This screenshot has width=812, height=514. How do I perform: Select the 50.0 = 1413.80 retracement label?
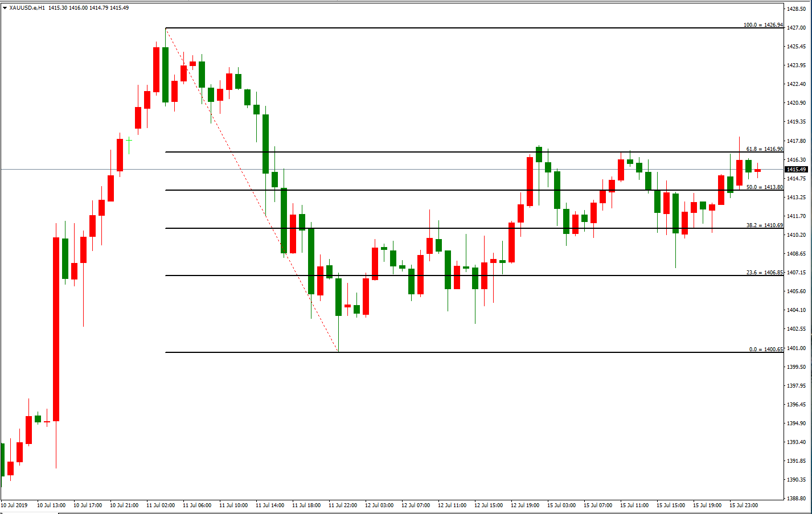click(764, 187)
